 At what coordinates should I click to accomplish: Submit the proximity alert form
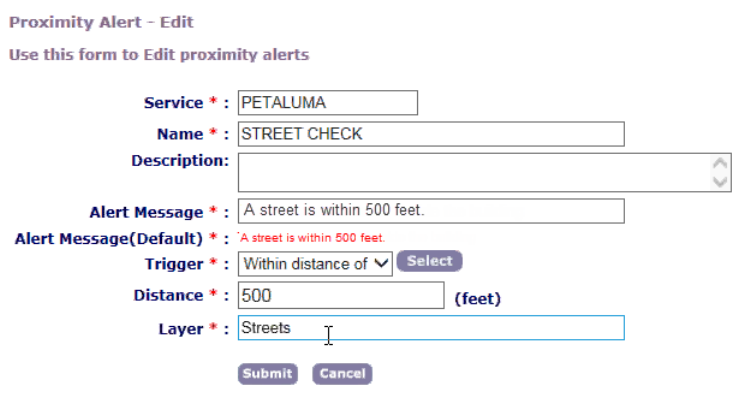[x=267, y=374]
